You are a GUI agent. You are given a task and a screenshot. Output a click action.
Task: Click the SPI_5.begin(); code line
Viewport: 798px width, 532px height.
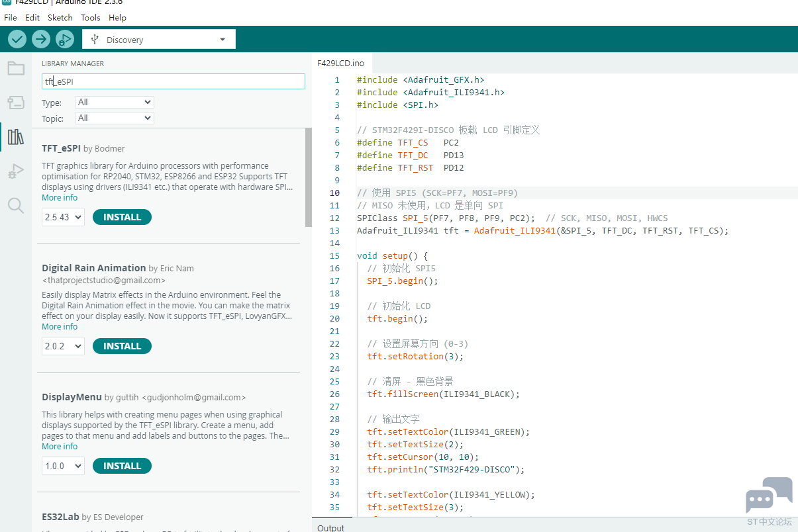[x=403, y=281]
